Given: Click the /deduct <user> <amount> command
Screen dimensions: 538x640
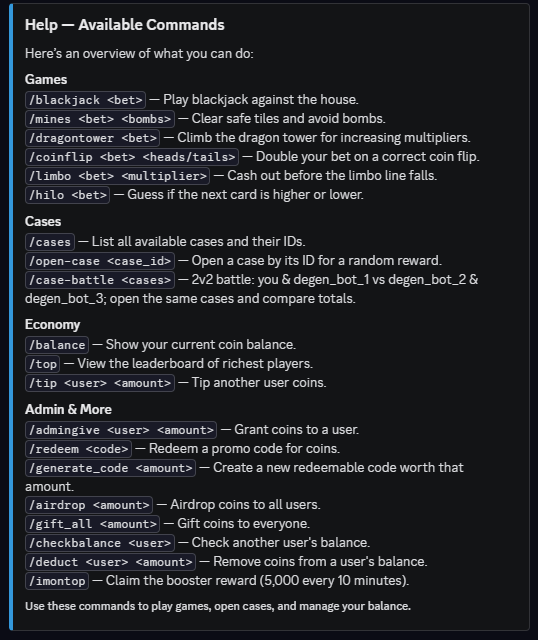Looking at the screenshot, I should (110, 562).
